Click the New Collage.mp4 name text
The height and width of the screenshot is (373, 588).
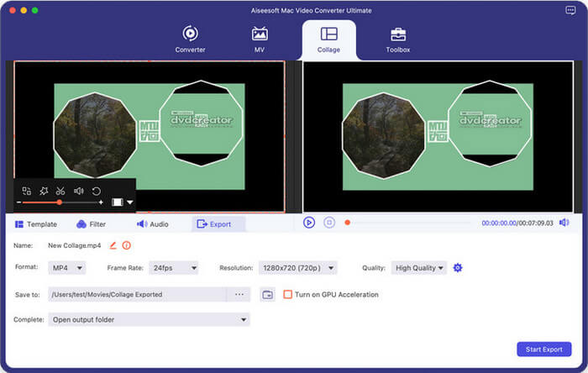tap(74, 245)
